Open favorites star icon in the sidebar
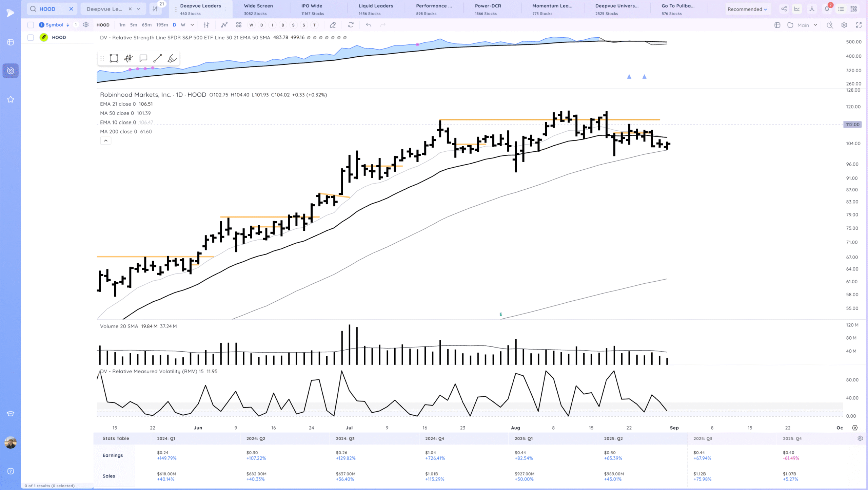 pos(11,99)
